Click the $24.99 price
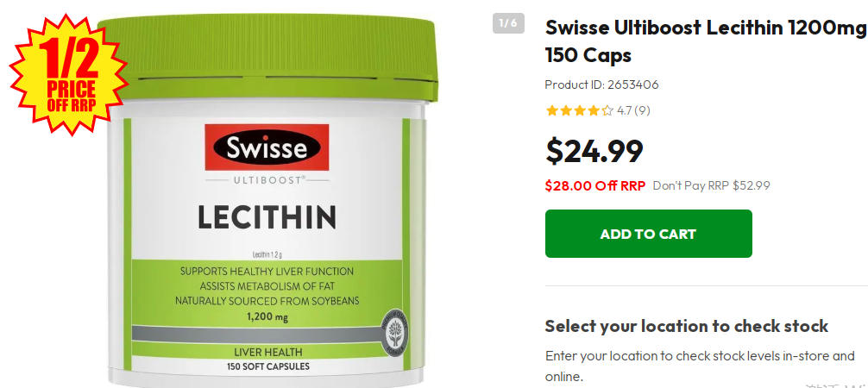Image resolution: width=868 pixels, height=388 pixels. tap(594, 151)
